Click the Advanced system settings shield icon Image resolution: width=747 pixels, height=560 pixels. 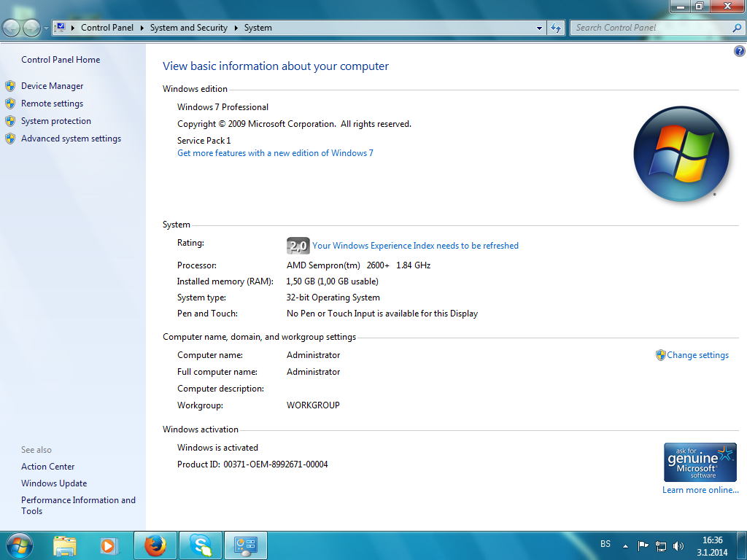click(x=10, y=139)
